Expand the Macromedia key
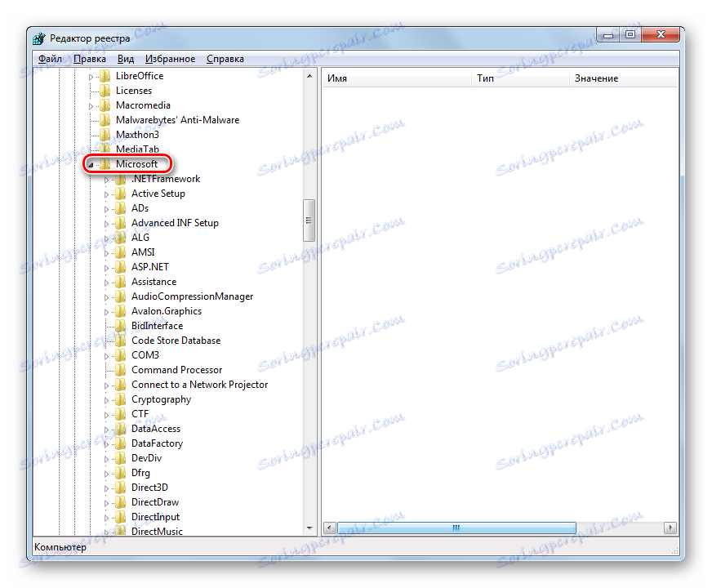 91,106
